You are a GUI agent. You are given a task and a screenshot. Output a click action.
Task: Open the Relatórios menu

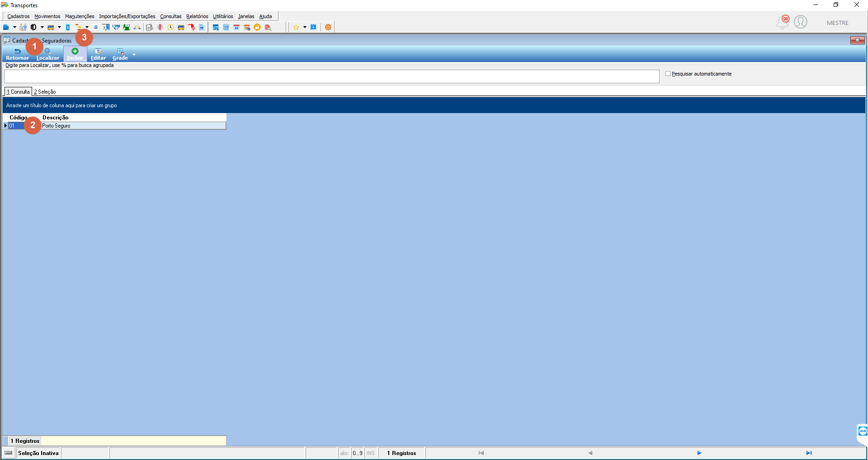tap(197, 16)
